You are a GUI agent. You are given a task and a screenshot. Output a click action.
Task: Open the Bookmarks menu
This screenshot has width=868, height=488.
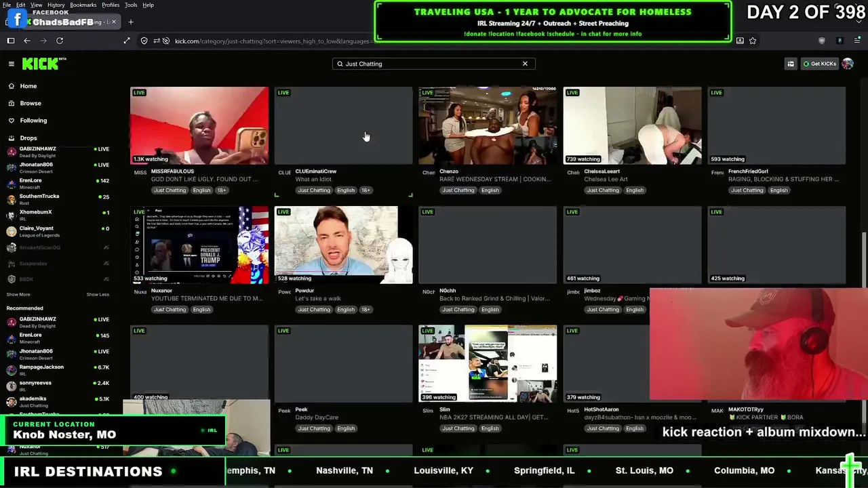click(83, 5)
